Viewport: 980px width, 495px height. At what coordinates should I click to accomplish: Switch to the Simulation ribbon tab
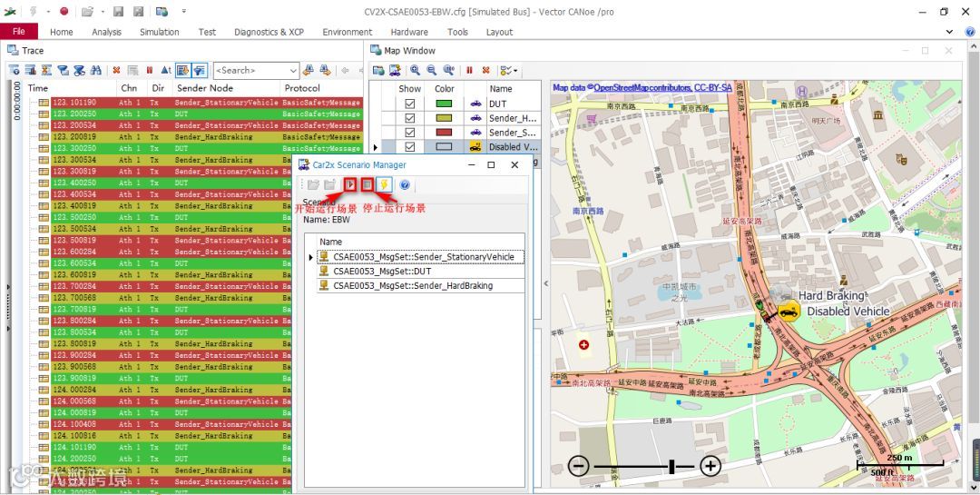click(160, 32)
